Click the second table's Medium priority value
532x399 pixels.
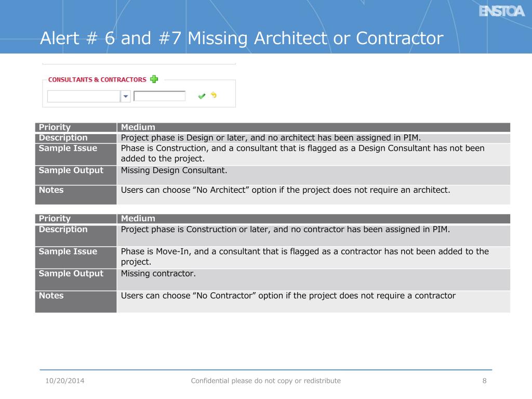(138, 219)
